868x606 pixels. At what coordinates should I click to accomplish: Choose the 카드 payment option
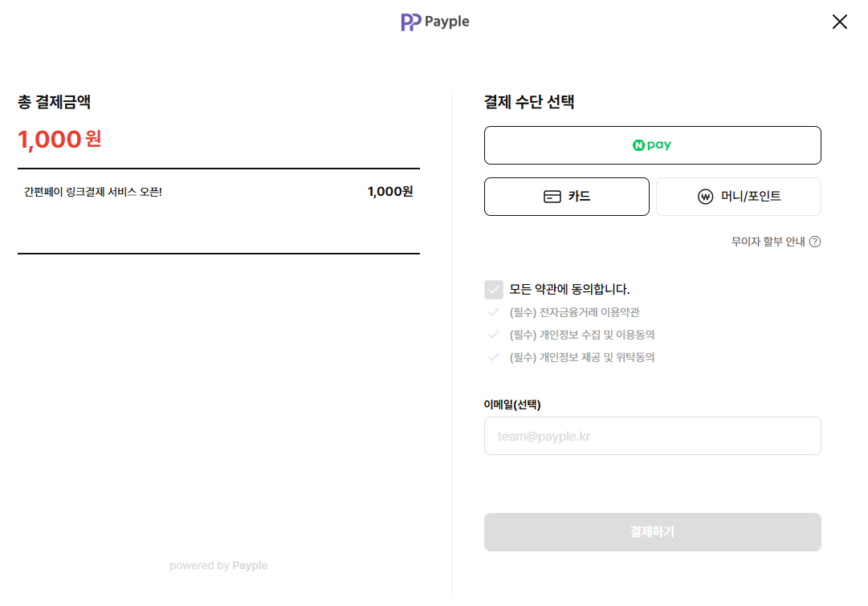pos(566,196)
